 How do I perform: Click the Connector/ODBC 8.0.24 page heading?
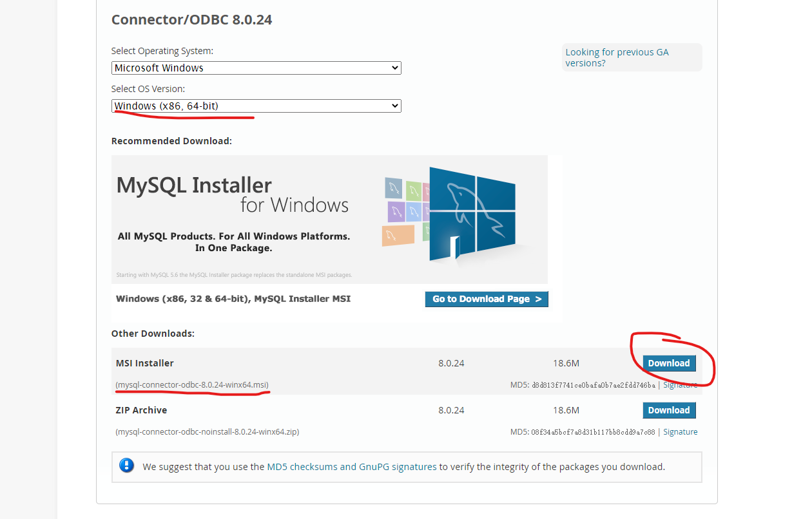click(191, 19)
